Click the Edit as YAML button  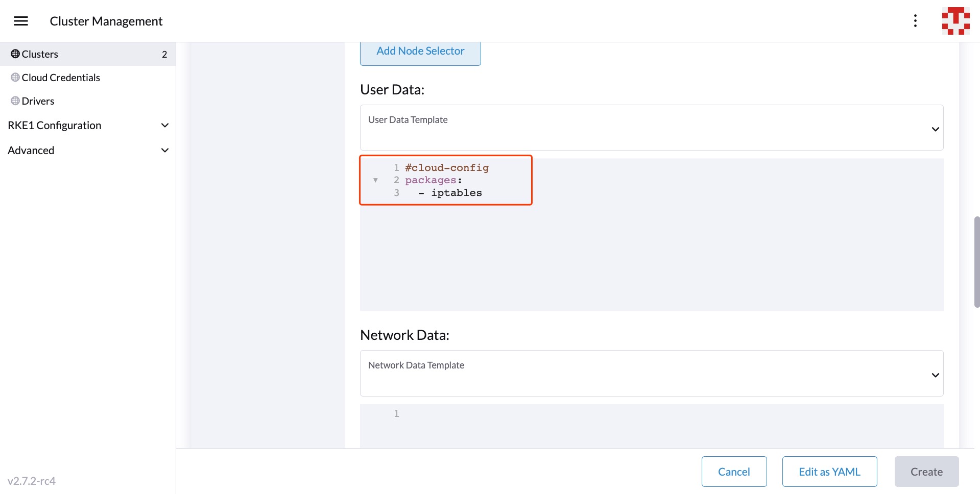tap(829, 471)
